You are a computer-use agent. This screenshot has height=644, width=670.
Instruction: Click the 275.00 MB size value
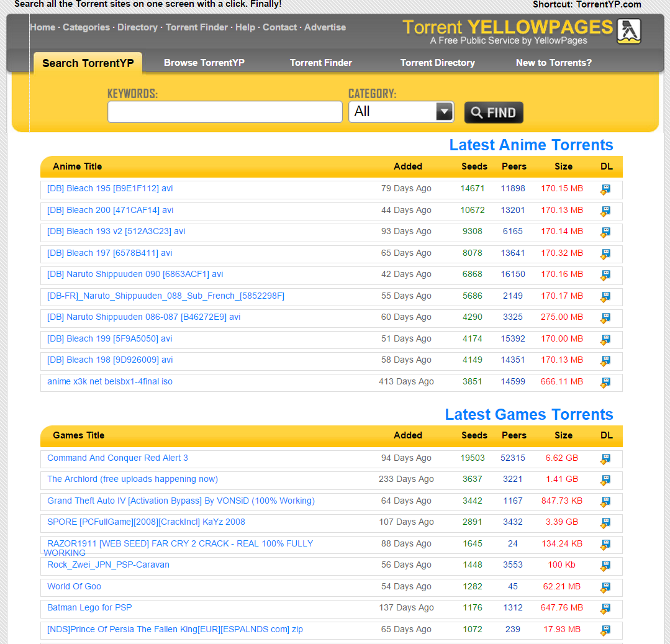(562, 317)
